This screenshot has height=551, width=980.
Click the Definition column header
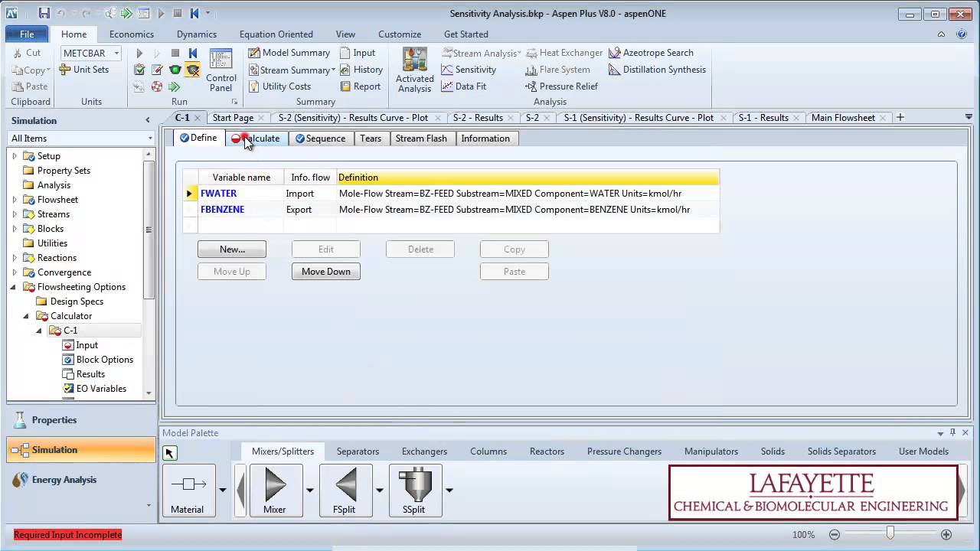click(528, 178)
